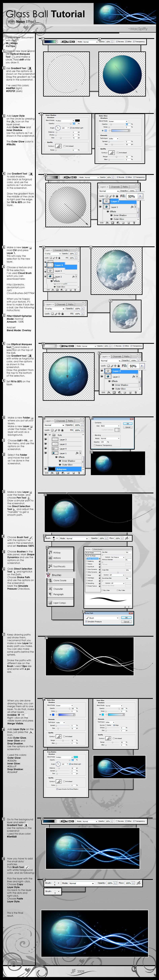Toggle Shape Dynamics checkbox in Brushes panel
This screenshot has height=980, width=159.
[87, 559]
